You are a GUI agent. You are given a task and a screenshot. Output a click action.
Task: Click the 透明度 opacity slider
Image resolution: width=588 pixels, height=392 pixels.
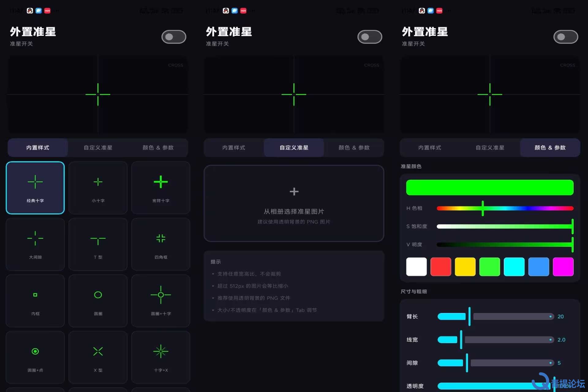(496, 386)
